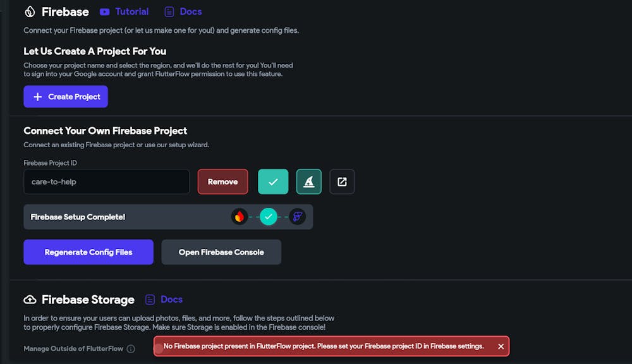Click the 'Firebase Project ID' label
This screenshot has width=632, height=364.
(51, 163)
